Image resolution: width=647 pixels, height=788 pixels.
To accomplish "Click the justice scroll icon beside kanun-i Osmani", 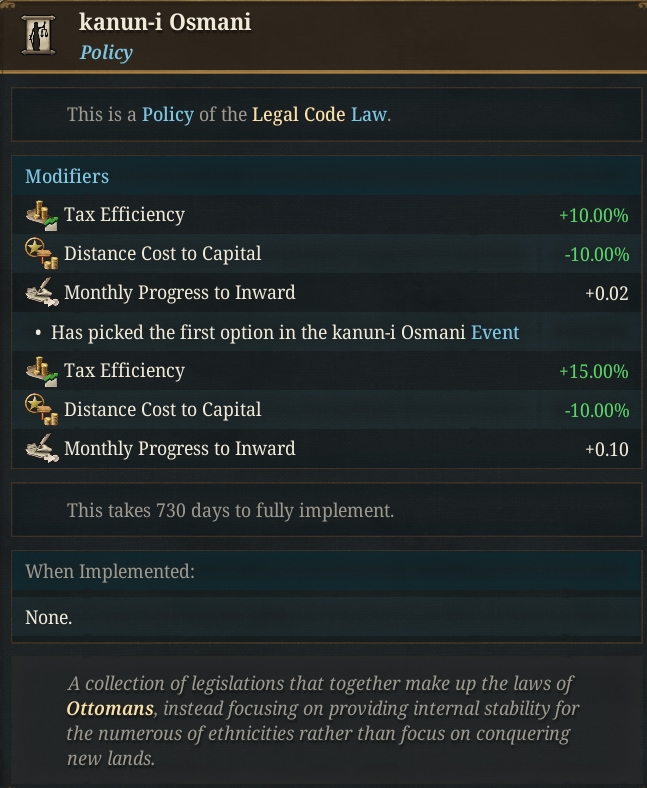I will [38, 35].
